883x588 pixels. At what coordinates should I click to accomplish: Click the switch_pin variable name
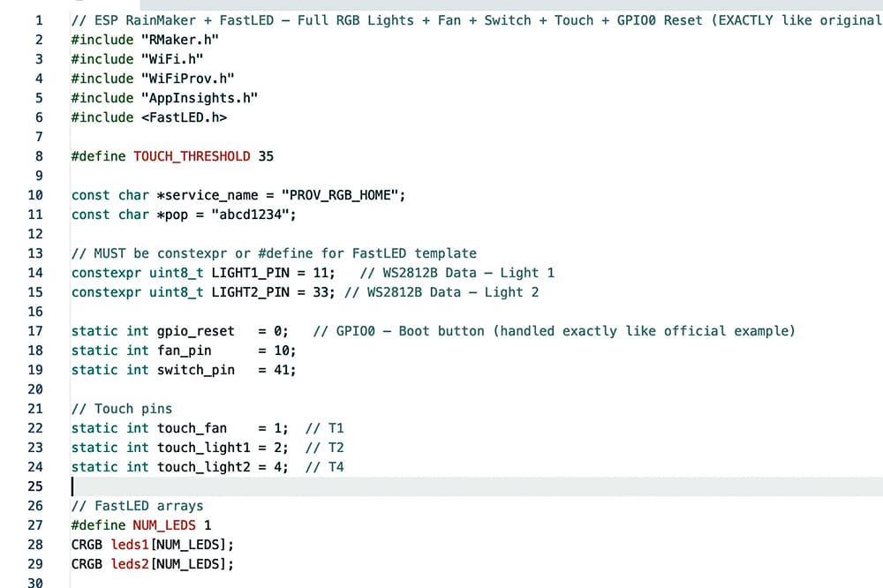point(196,370)
